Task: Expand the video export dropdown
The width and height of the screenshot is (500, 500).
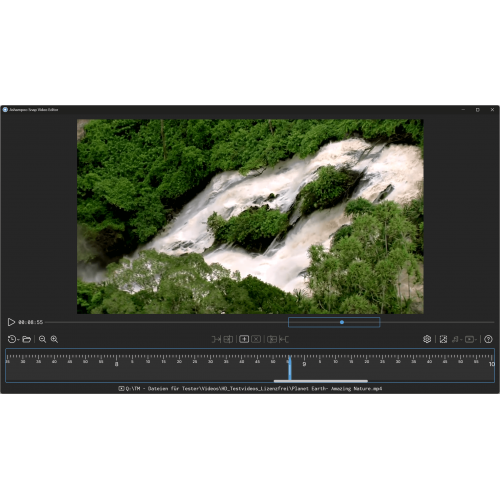Action: coord(476,340)
